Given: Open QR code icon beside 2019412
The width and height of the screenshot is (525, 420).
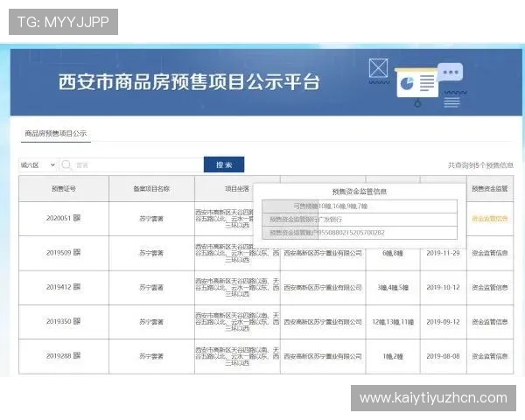Looking at the screenshot, I should (x=77, y=287).
